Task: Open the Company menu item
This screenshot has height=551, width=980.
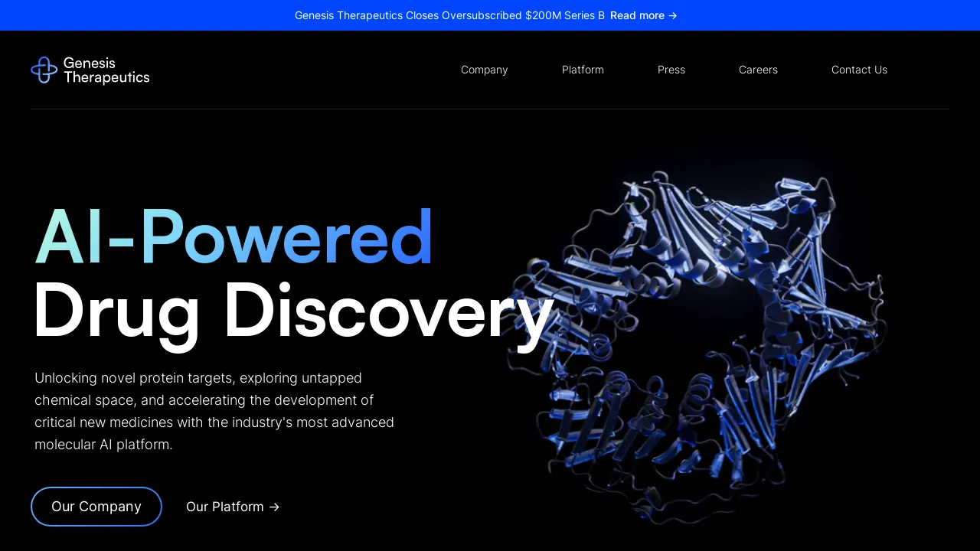Action: pyautogui.click(x=484, y=70)
